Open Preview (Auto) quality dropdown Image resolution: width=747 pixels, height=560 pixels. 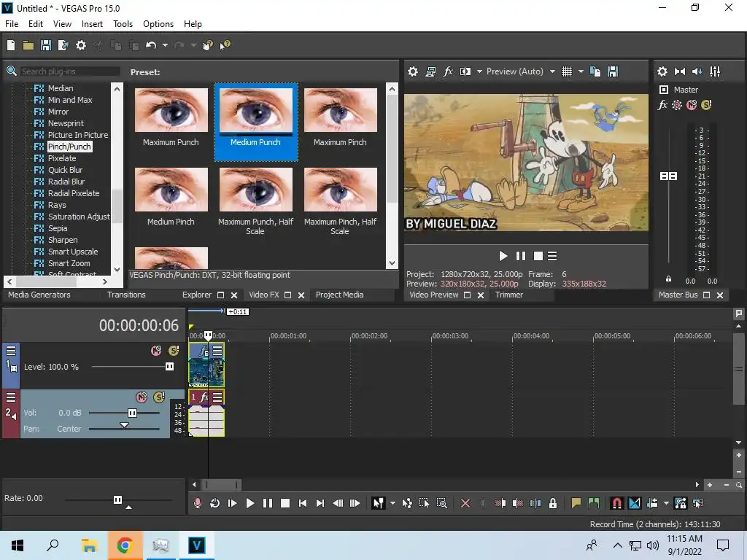click(552, 71)
